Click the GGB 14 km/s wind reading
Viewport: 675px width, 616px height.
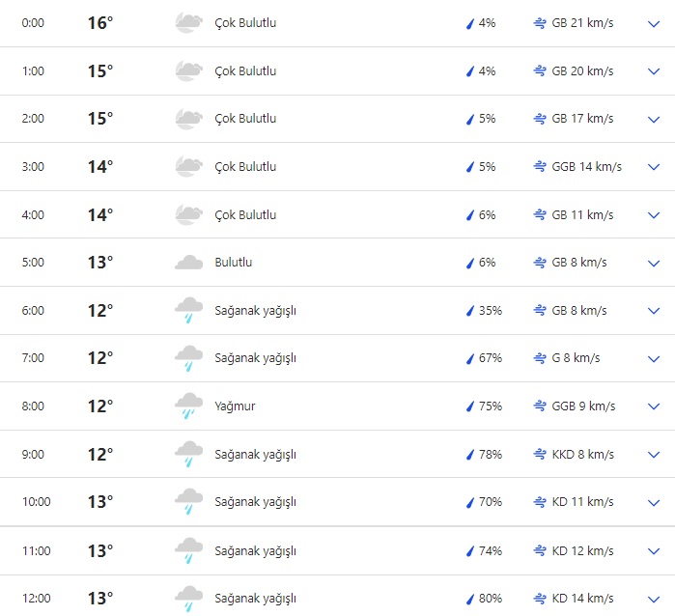(x=586, y=167)
